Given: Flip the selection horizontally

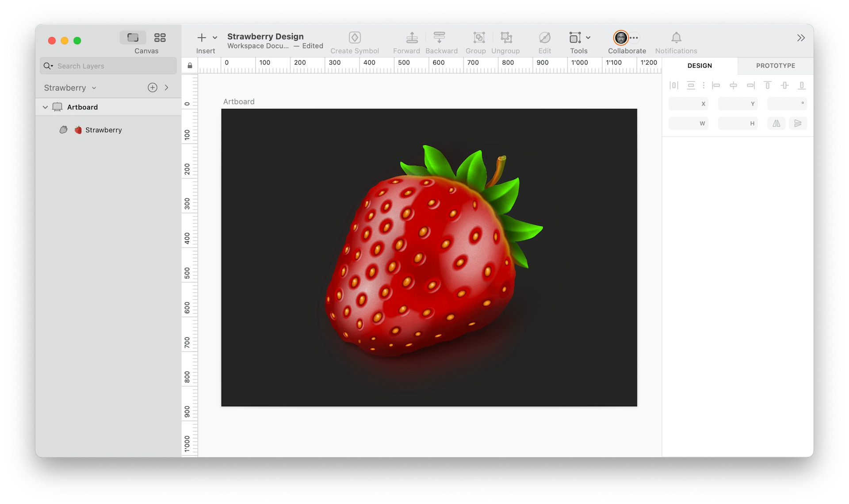Looking at the screenshot, I should click(x=776, y=123).
